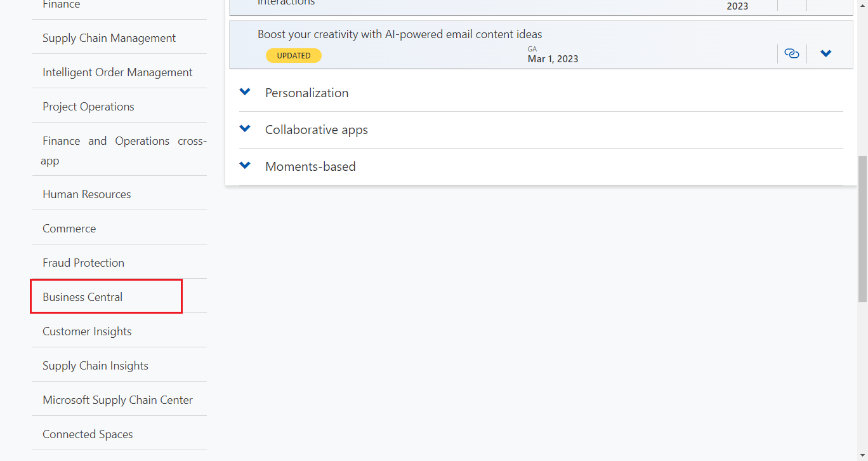This screenshot has height=461, width=868.
Task: Copy the link for the AI email content feature
Action: (791, 53)
